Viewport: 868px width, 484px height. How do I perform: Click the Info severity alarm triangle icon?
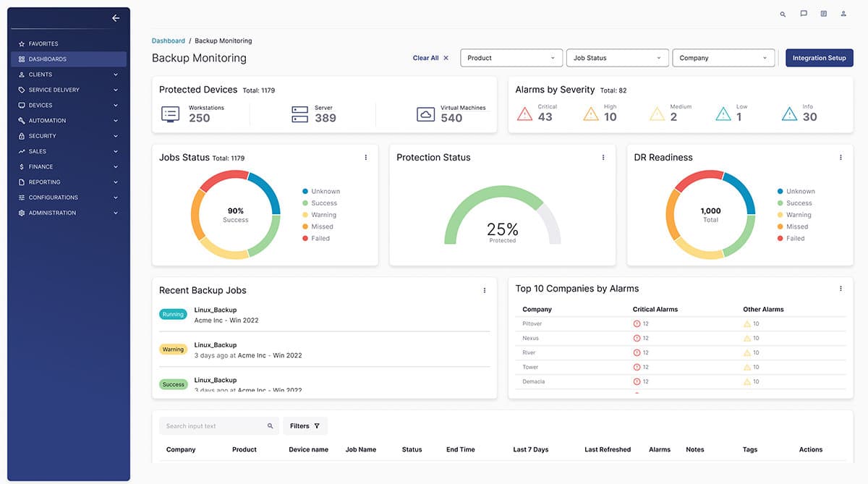(790, 114)
